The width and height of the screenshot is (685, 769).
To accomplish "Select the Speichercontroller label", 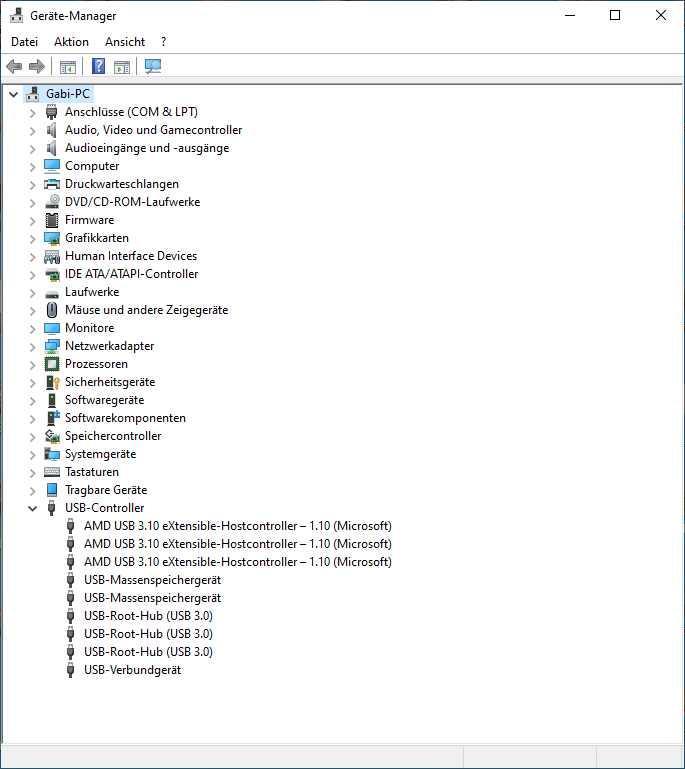I will coord(113,436).
